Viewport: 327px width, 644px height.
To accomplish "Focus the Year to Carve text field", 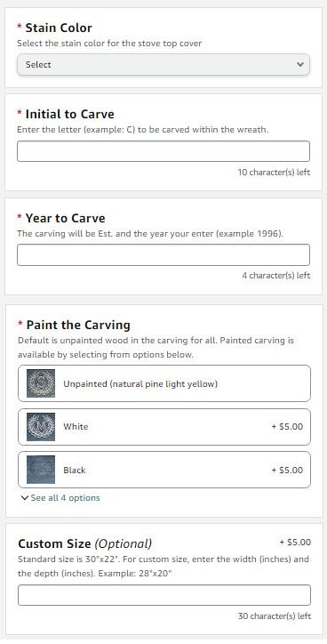I will tap(163, 254).
